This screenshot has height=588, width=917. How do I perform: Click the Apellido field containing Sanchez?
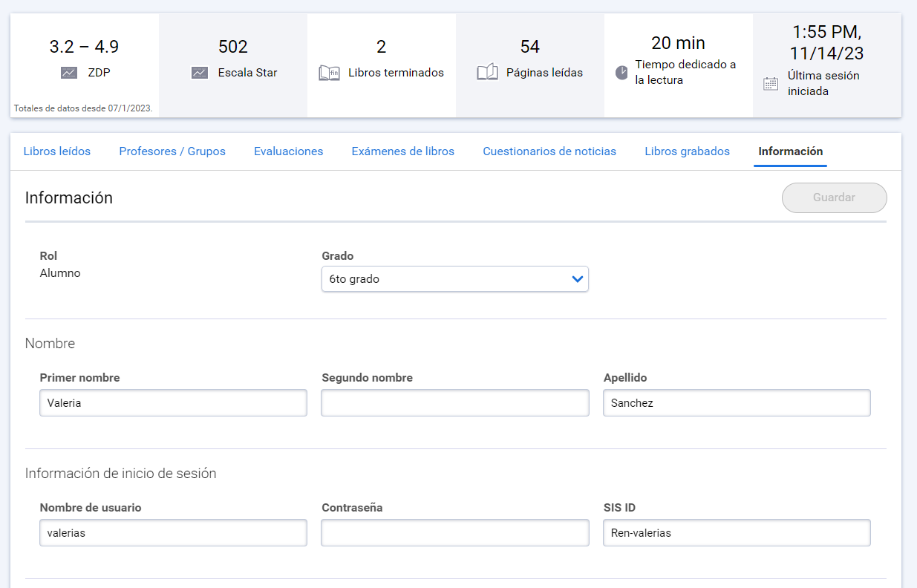point(737,403)
